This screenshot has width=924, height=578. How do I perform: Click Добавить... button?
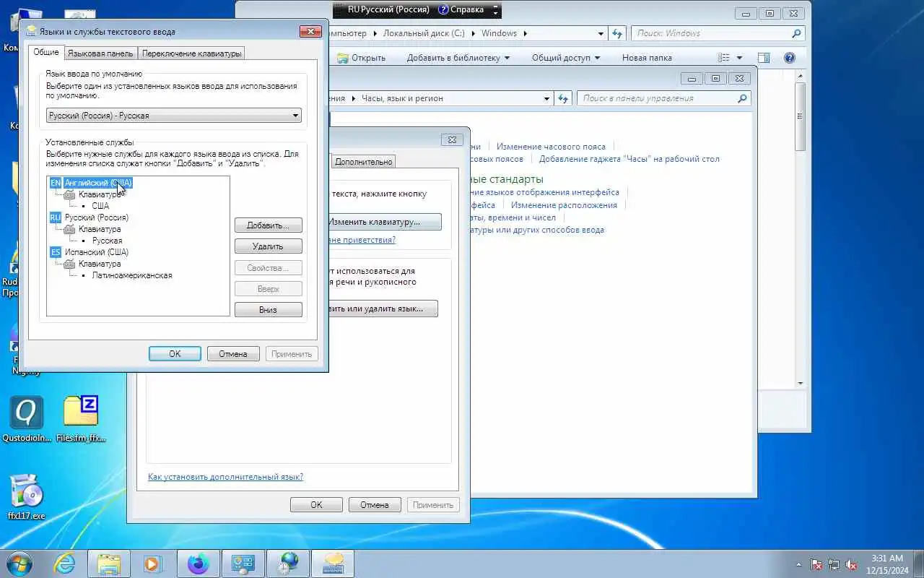pyautogui.click(x=269, y=225)
